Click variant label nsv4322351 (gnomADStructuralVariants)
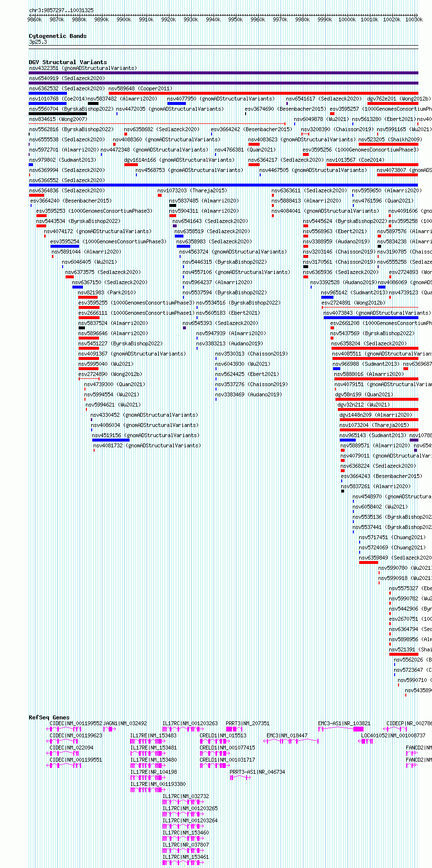 pos(83,68)
